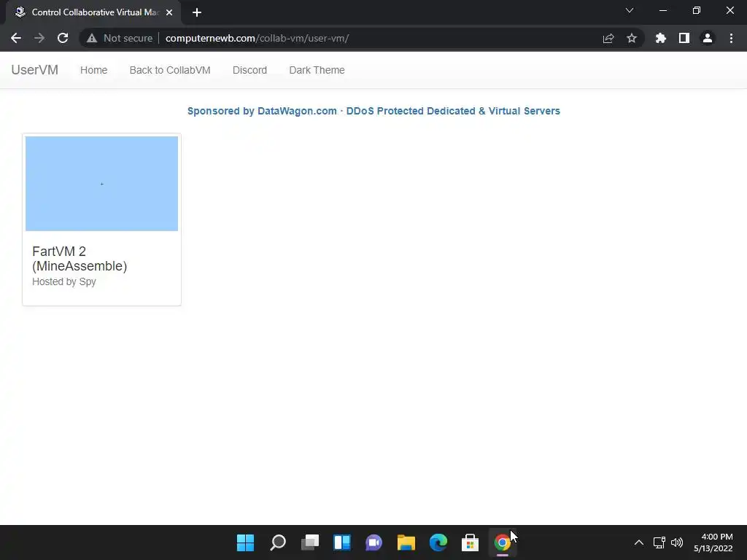
Task: Click the browser forward arrow
Action: click(39, 38)
